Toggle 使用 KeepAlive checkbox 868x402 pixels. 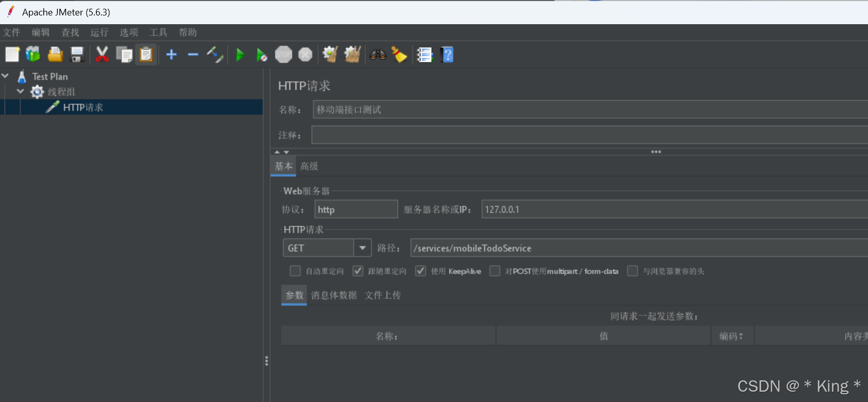(420, 271)
